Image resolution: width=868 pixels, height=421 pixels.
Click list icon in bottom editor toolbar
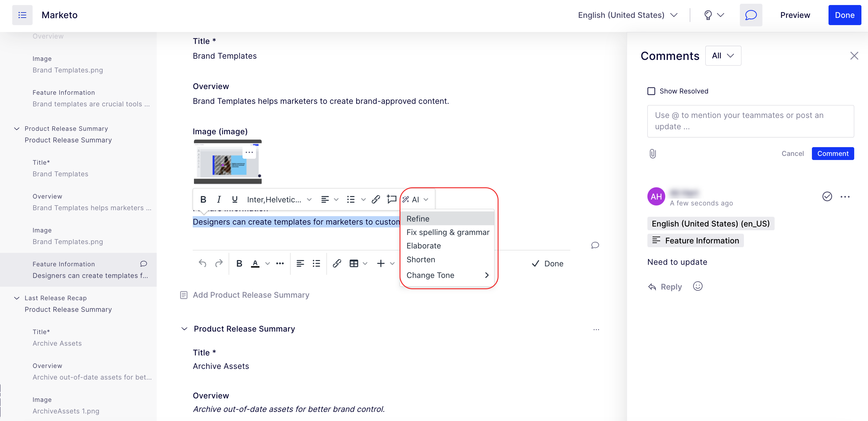(316, 264)
